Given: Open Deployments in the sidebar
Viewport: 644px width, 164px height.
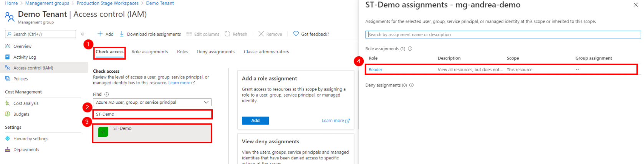Looking at the screenshot, I should (x=26, y=149).
